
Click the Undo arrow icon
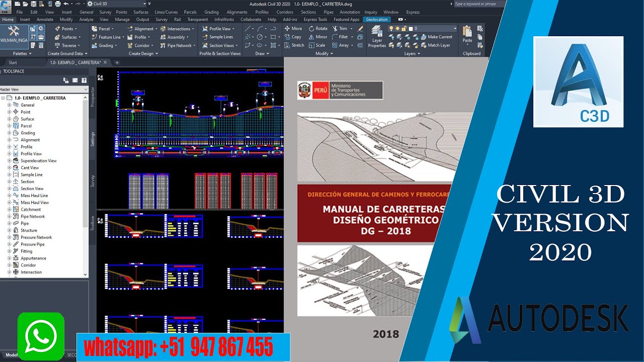(65, 4)
